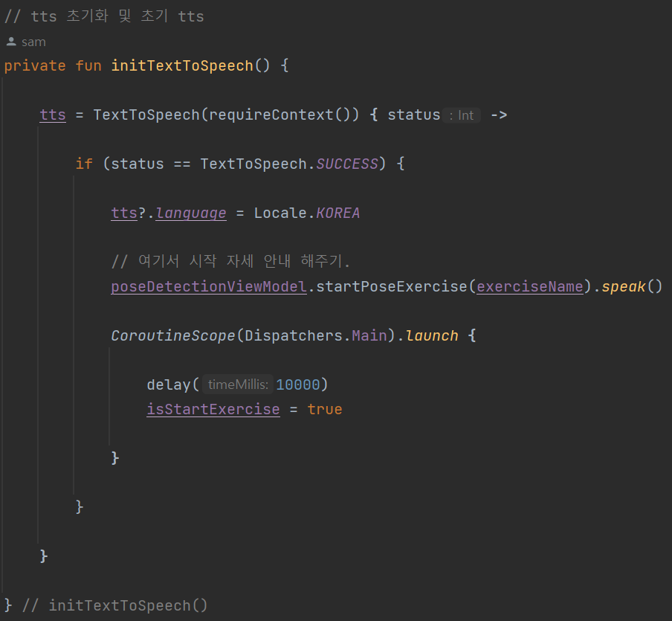Click the closing brace of the launch block

pyautogui.click(x=115, y=458)
